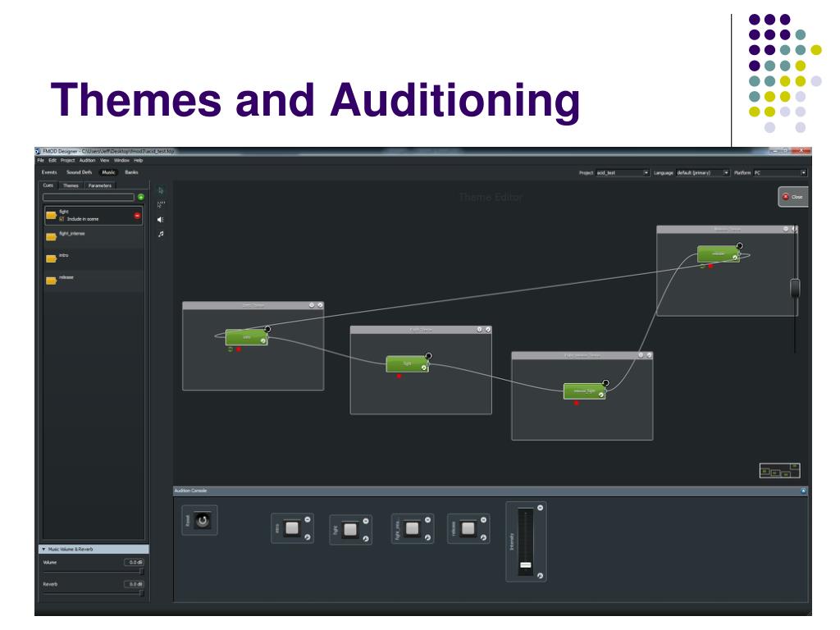Click the release theme header minus icon

click(x=786, y=230)
